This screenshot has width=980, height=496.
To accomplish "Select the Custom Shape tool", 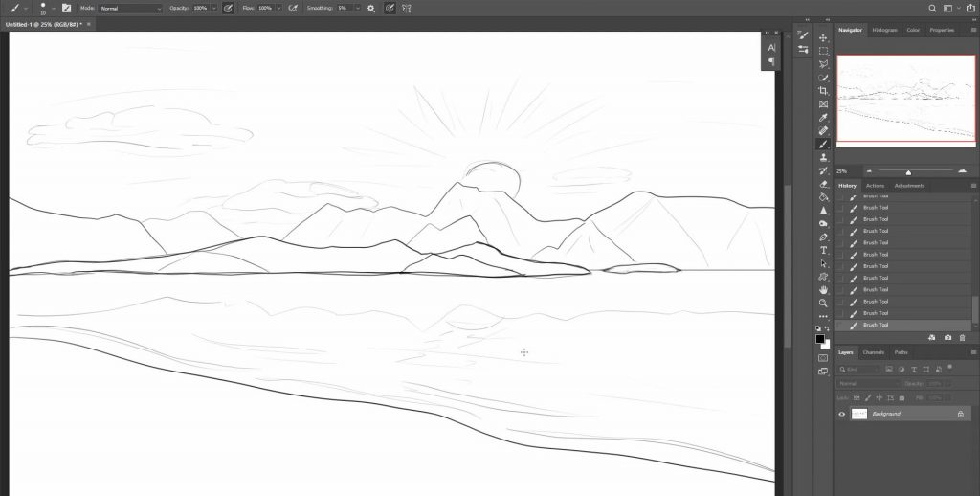I will pos(823,277).
